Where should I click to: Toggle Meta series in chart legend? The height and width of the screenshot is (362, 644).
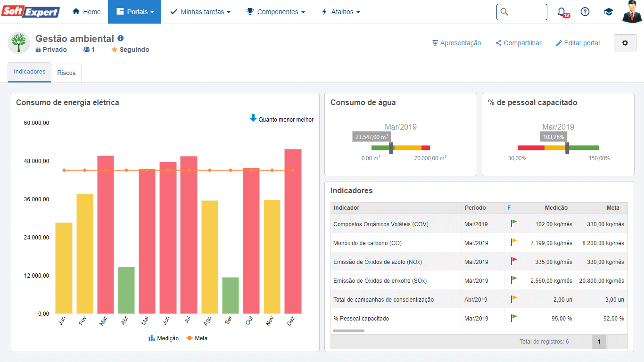click(x=197, y=338)
